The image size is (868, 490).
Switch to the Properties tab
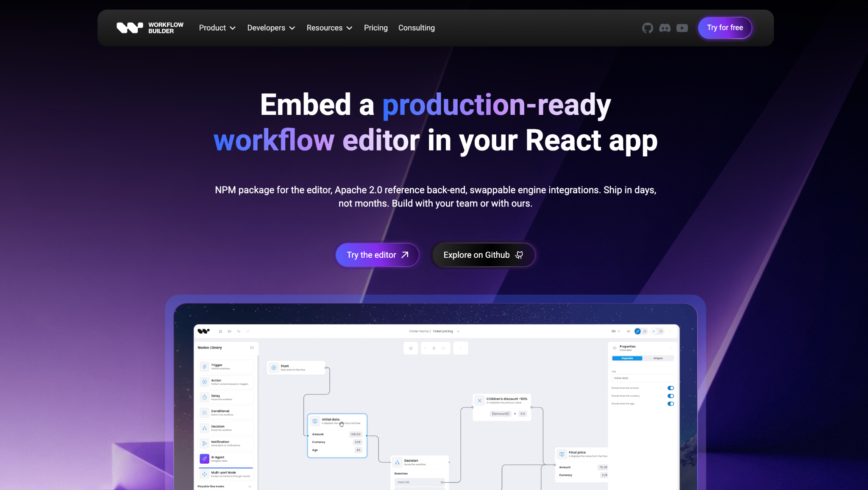pos(627,359)
